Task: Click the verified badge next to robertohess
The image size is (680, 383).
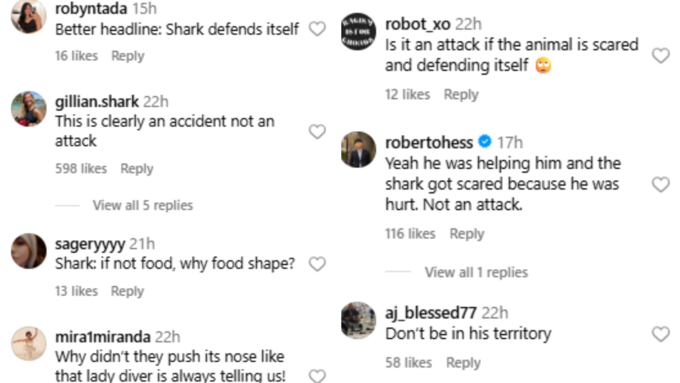Action: pos(484,141)
